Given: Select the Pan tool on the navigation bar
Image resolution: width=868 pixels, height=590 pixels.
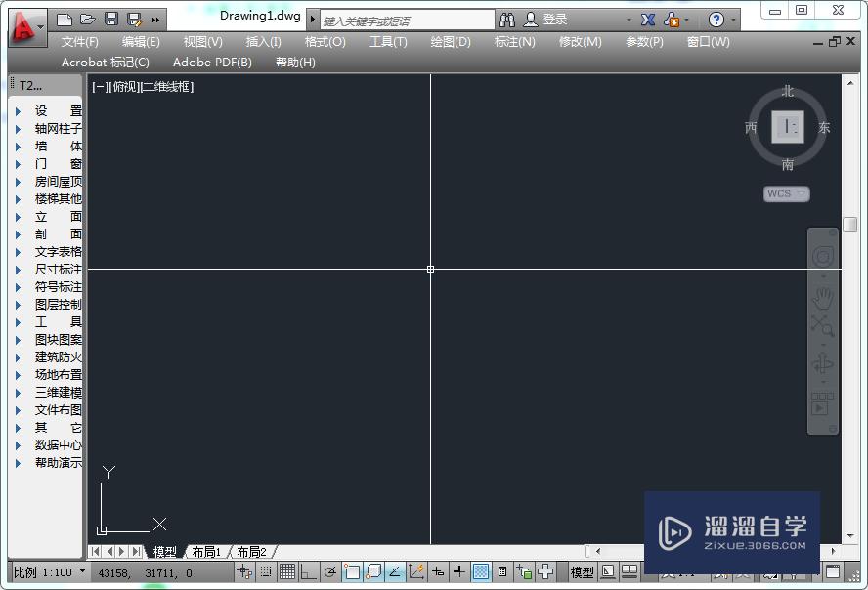Looking at the screenshot, I should (x=824, y=298).
